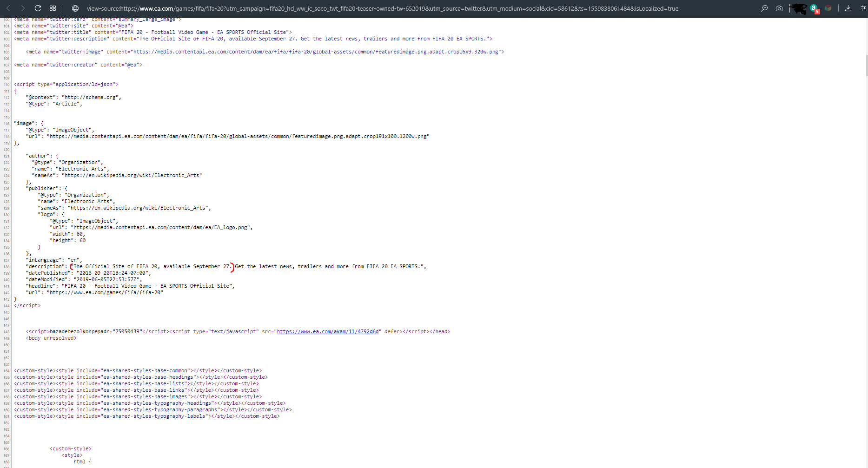Click the twitter:creator meta tag line
Image resolution: width=868 pixels, height=468 pixels.
pos(78,65)
